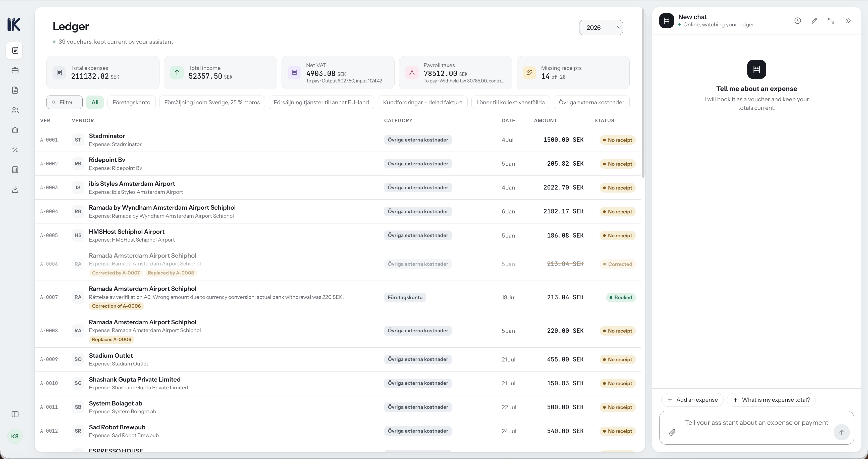Click the assistant avatar in chat header
The height and width of the screenshot is (459, 868).
pyautogui.click(x=667, y=21)
